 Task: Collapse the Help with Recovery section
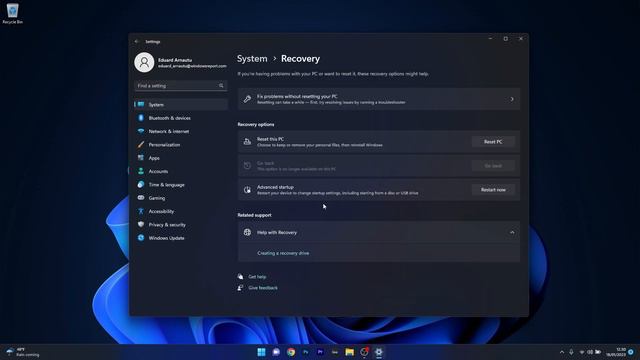coord(512,232)
